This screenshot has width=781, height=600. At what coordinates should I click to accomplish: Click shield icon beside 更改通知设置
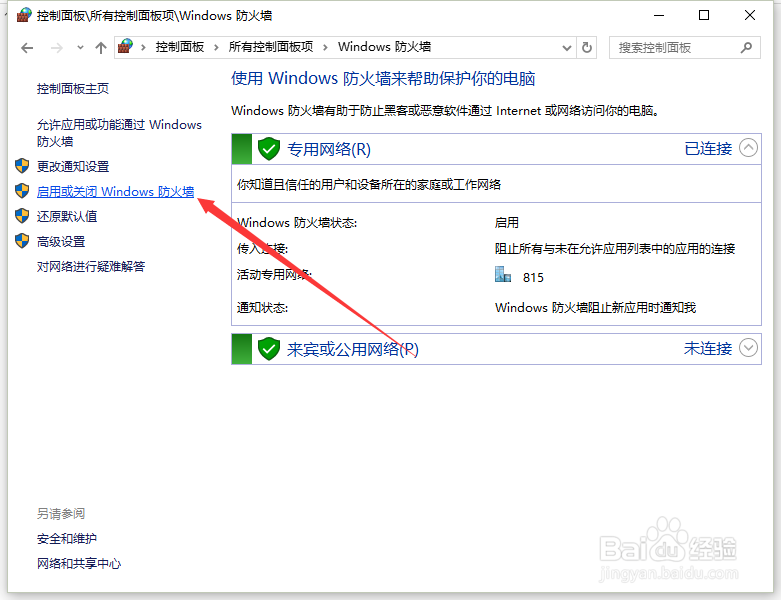[x=22, y=166]
